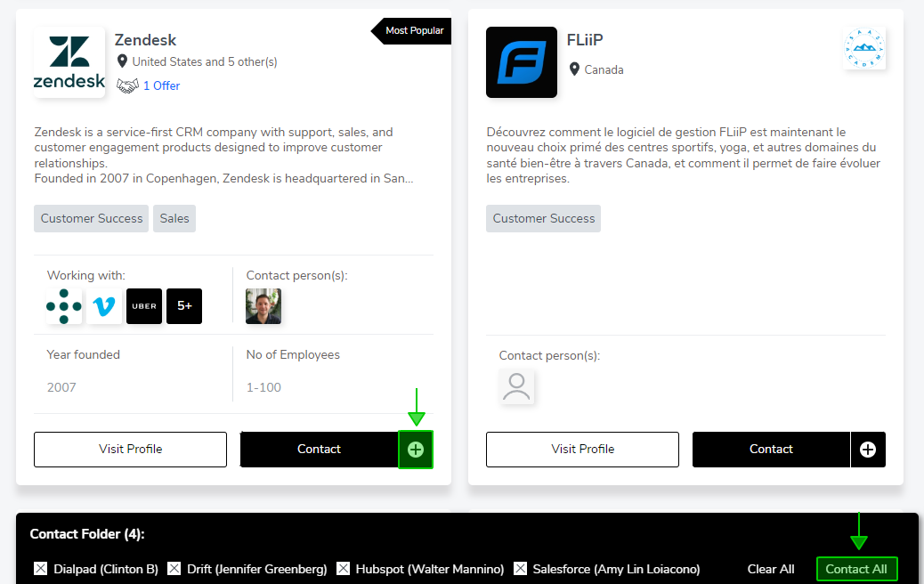Remove Dialpad (Clinton B) from folder
The image size is (924, 584).
click(x=41, y=569)
